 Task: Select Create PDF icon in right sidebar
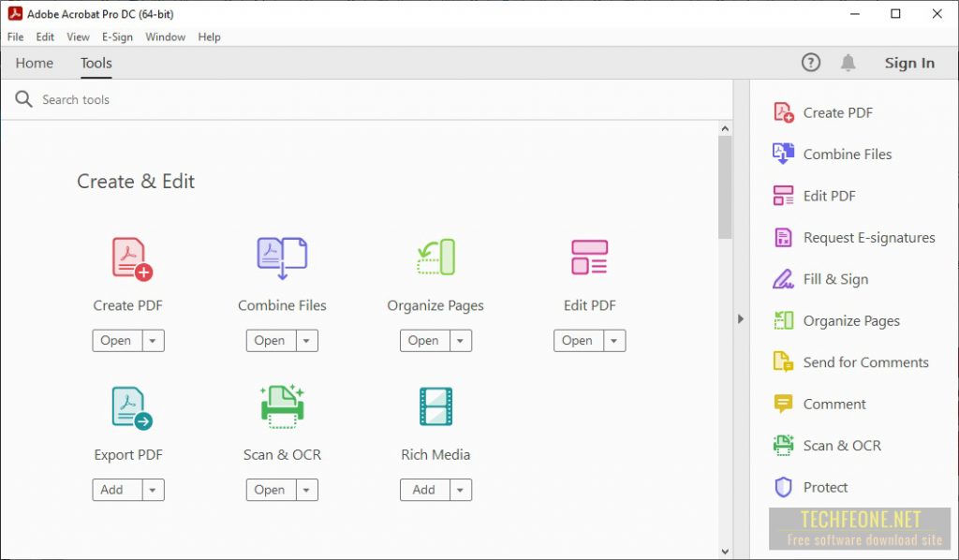click(784, 112)
